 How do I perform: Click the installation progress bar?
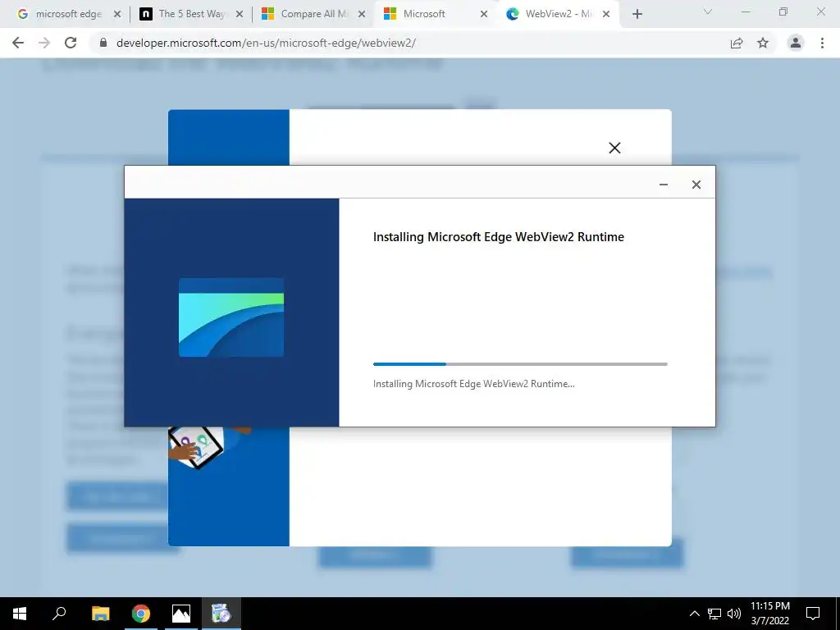coord(520,364)
